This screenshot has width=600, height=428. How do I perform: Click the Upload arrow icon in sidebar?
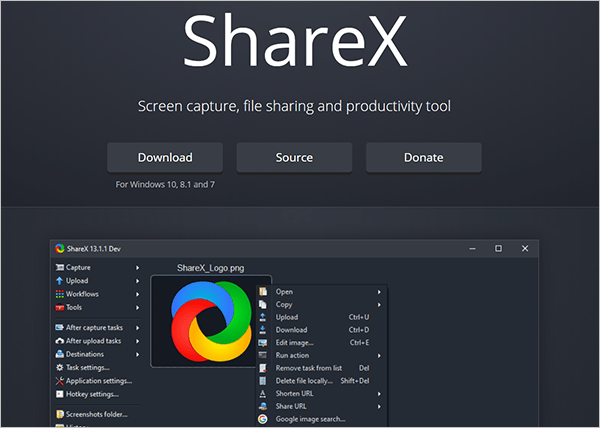coord(60,281)
